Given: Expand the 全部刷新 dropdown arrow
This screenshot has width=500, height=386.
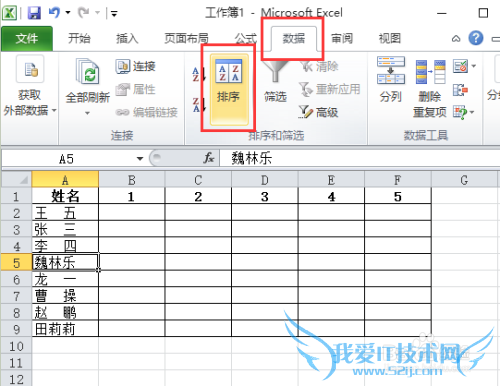Looking at the screenshot, I should (x=87, y=113).
